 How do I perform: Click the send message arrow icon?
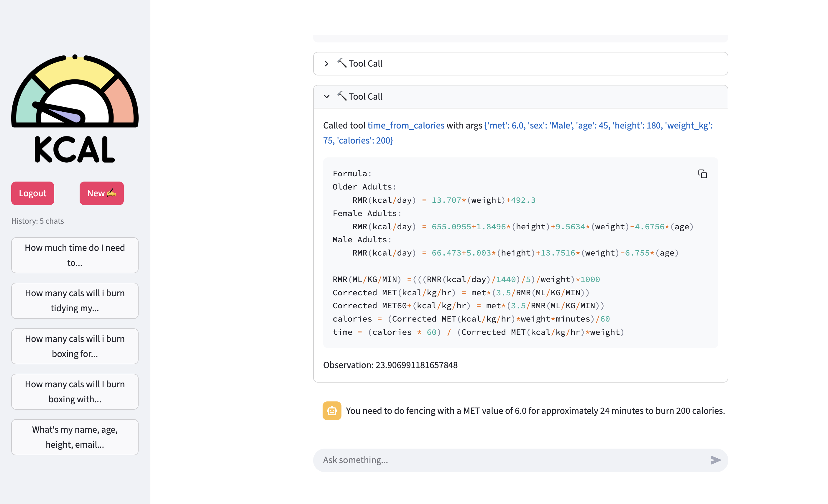coord(715,460)
